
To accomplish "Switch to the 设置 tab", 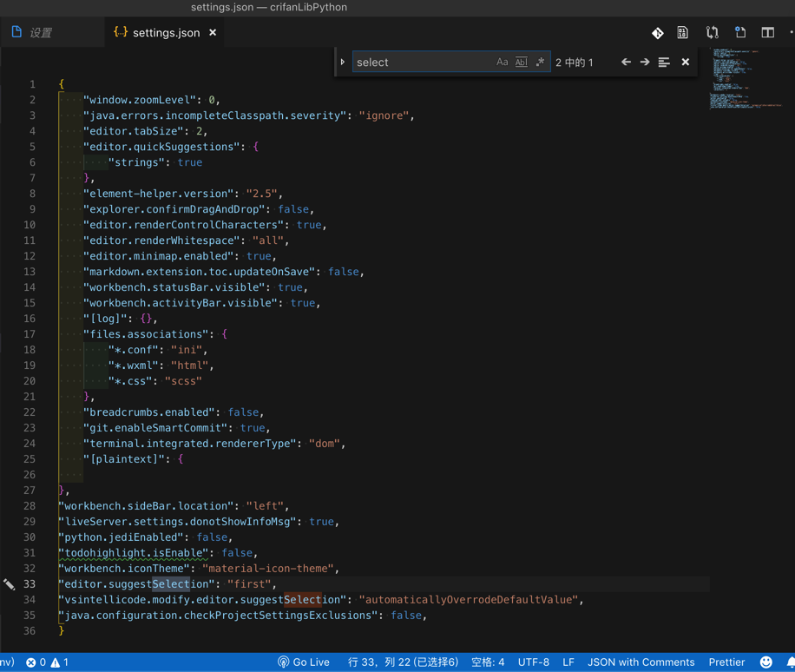I will [41, 33].
